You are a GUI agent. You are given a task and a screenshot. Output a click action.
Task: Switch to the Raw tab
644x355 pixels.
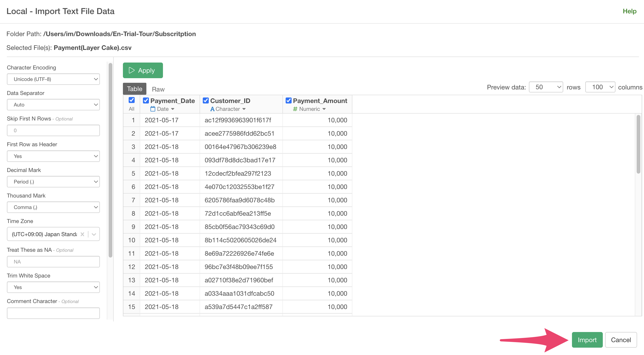(x=158, y=89)
